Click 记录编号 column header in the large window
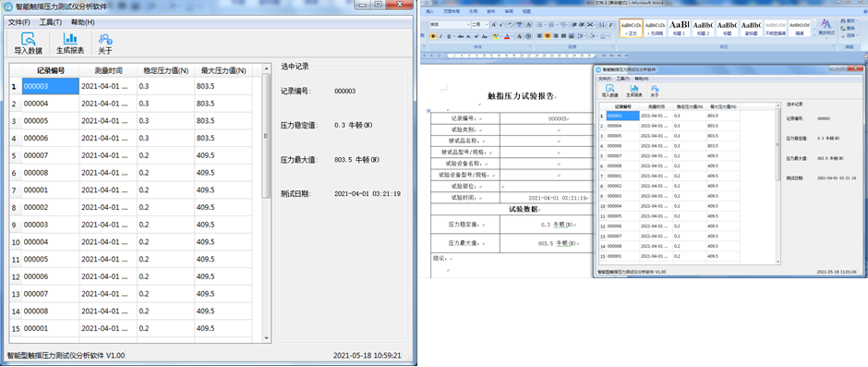Screen dimensions: 868x367 tap(51, 70)
